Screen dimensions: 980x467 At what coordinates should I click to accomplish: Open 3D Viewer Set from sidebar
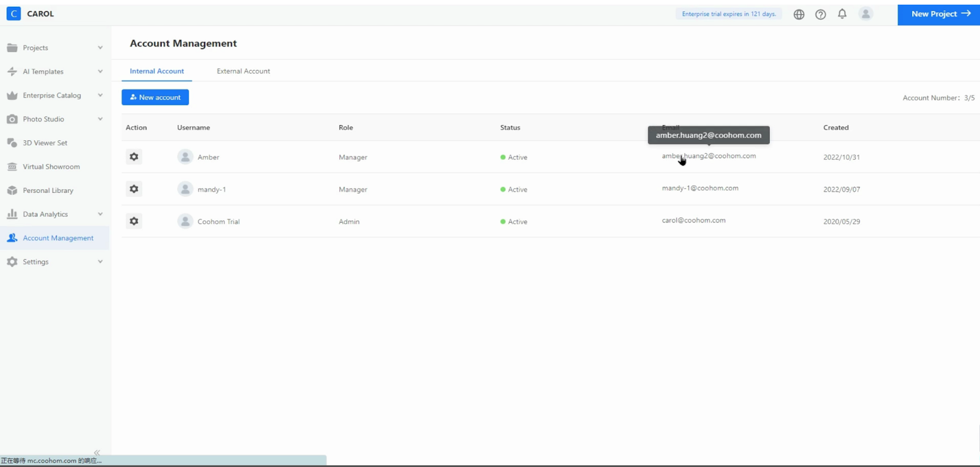(x=45, y=143)
